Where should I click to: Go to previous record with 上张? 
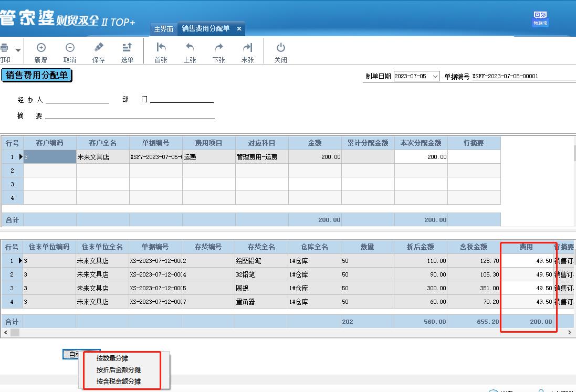pos(190,48)
